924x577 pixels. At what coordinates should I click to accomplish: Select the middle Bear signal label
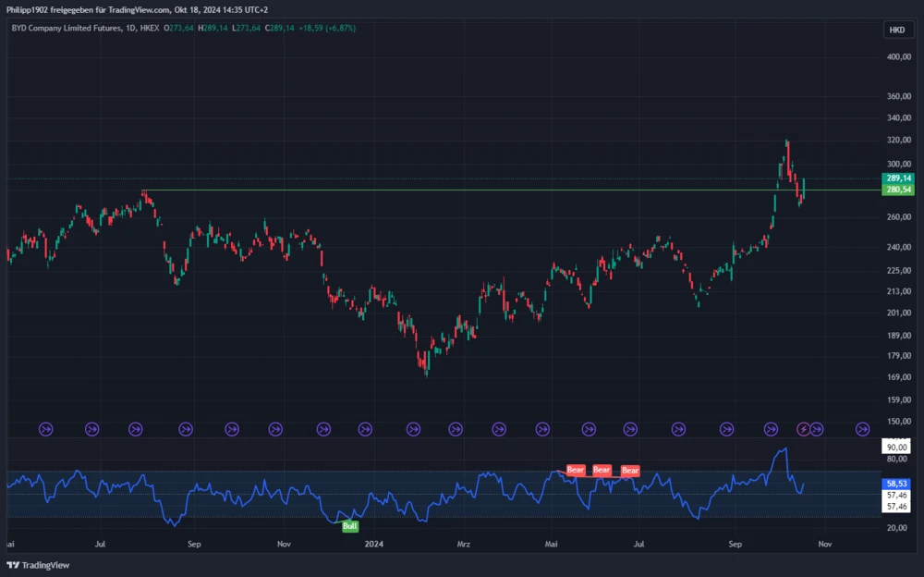coord(602,470)
